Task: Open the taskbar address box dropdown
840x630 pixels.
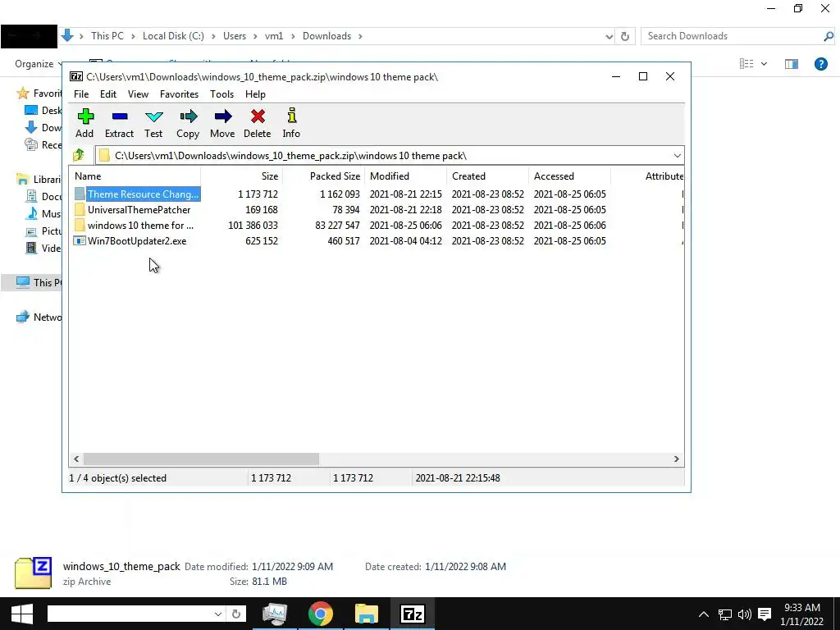Action: [218, 614]
